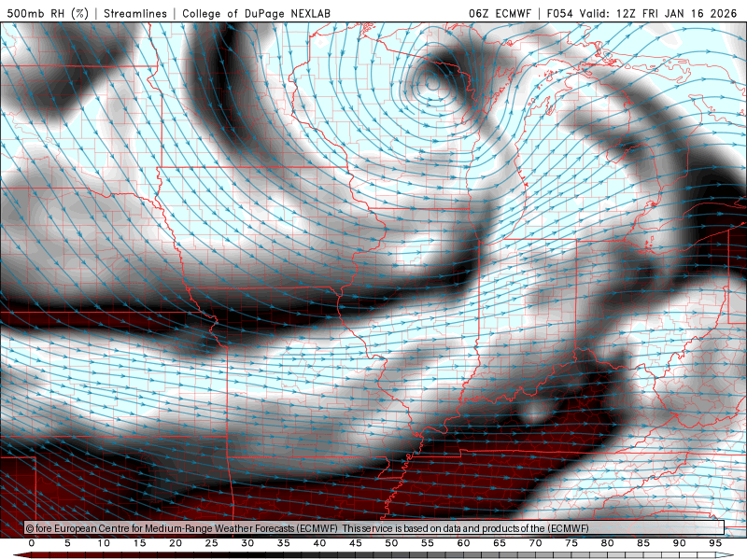The image size is (747, 560).
Task: Click the '75' value on the RH scale
Action: click(571, 543)
